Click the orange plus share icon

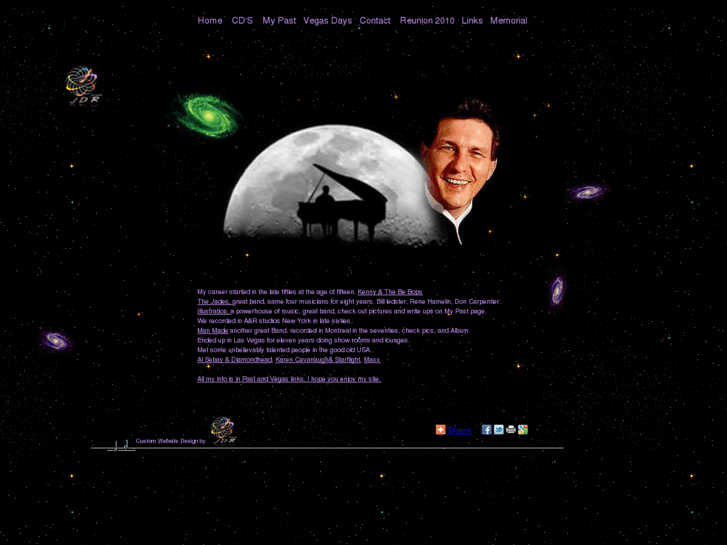[440, 430]
